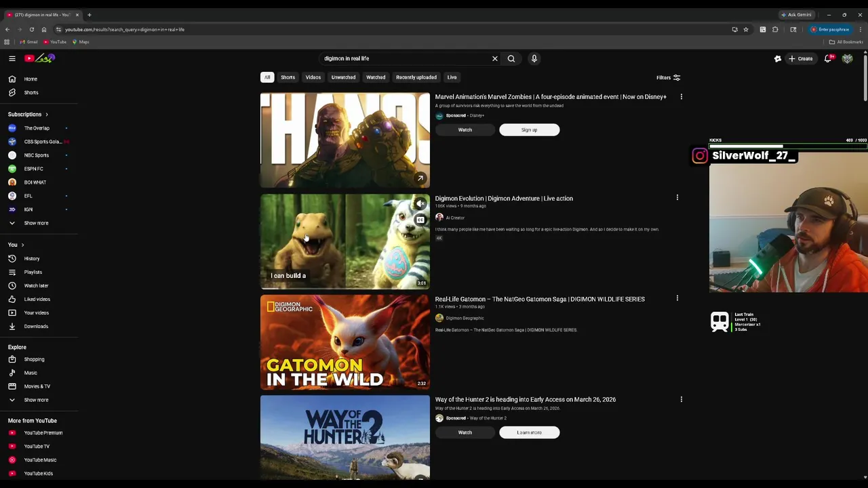This screenshot has width=868, height=488.
Task: Select the Unwatched filter chip
Action: click(343, 77)
